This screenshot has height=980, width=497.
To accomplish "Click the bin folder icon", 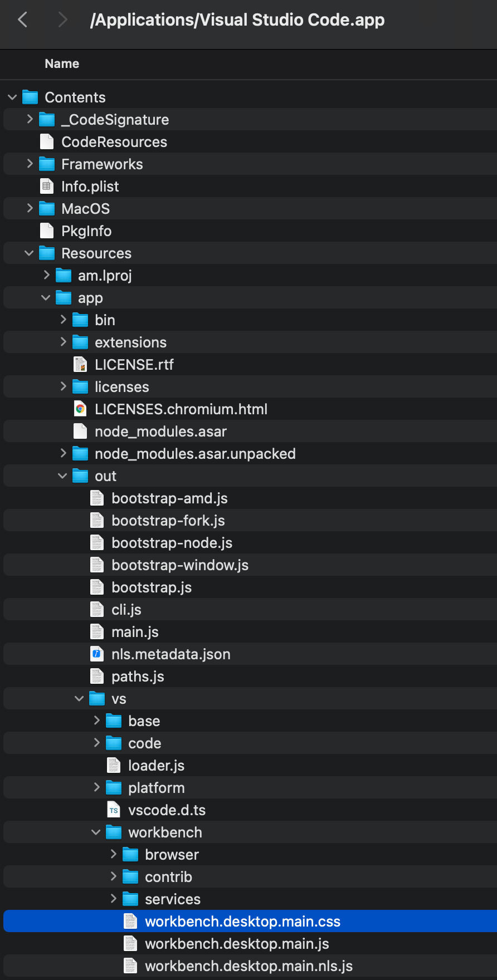I will coord(80,320).
